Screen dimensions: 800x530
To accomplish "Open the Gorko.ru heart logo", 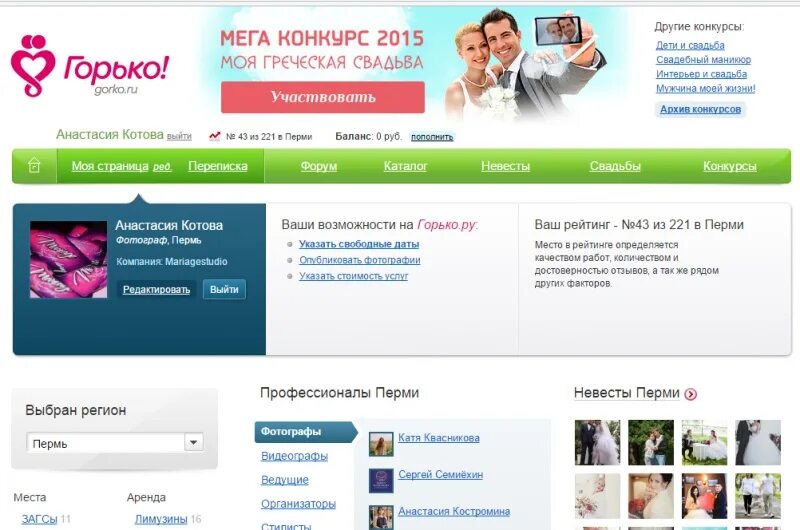I will point(33,65).
